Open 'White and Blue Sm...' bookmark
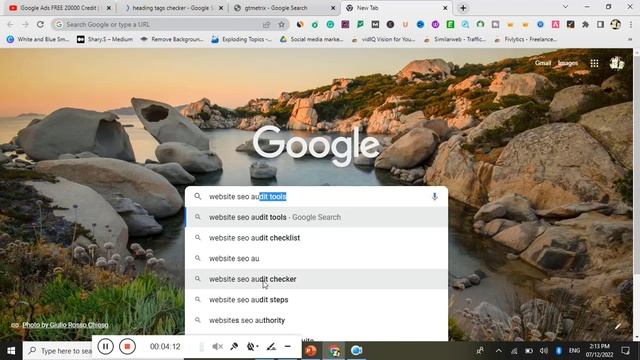 click(38, 39)
